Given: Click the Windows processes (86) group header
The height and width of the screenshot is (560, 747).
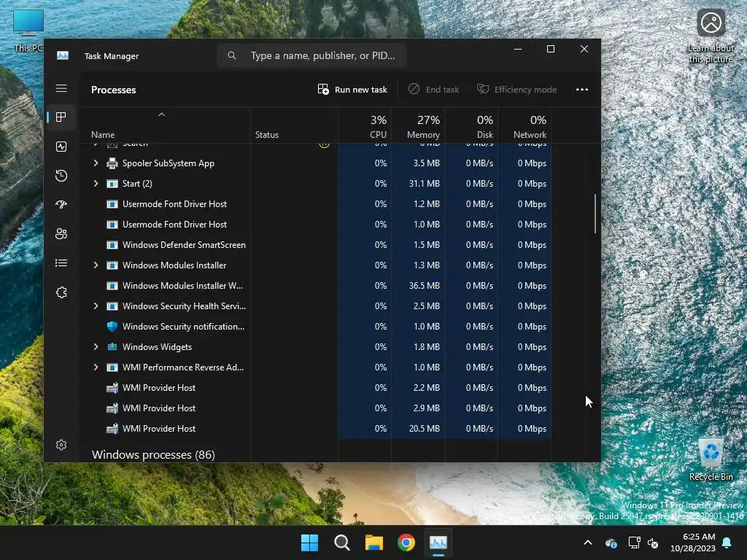Looking at the screenshot, I should pyautogui.click(x=153, y=455).
